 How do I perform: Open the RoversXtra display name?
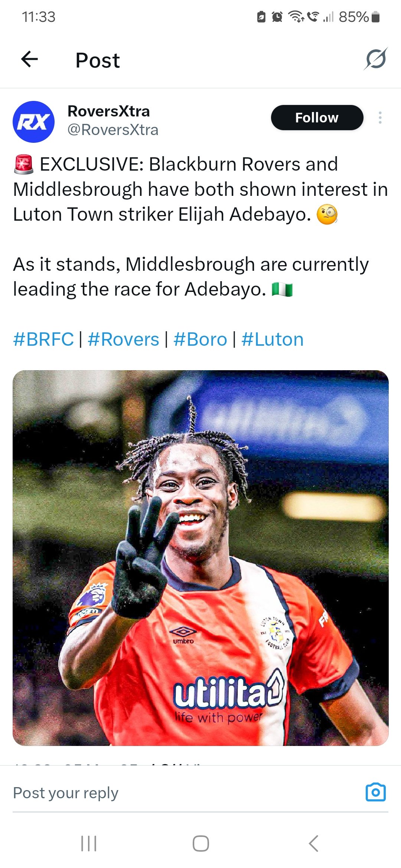(x=108, y=111)
